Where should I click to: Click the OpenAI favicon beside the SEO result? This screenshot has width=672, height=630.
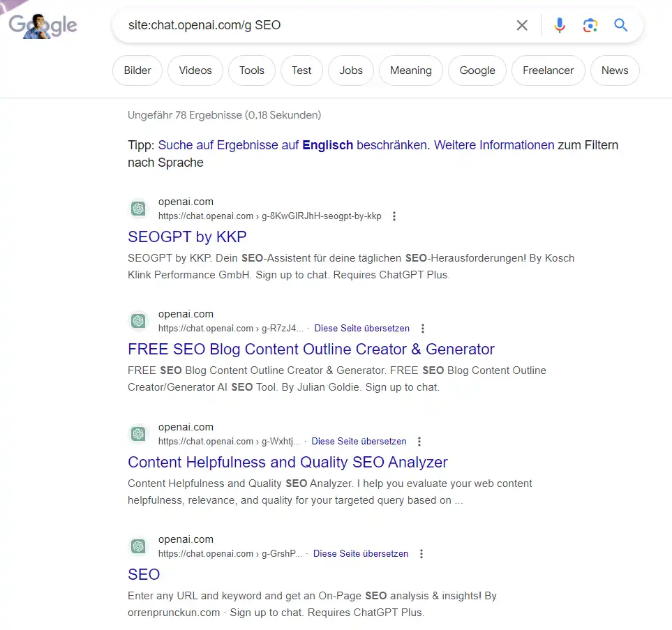(138, 546)
